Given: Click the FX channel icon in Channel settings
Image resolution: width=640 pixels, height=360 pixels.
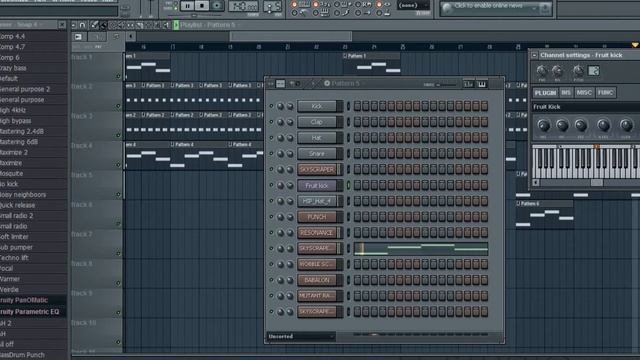Looking at the screenshot, I should [x=593, y=71].
